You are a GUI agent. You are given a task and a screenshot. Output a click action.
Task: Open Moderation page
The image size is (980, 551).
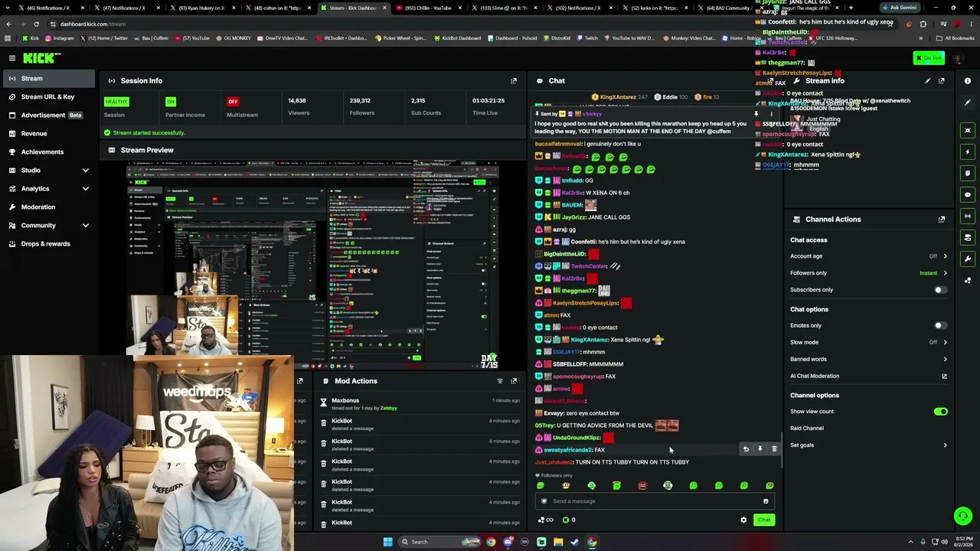49,207
